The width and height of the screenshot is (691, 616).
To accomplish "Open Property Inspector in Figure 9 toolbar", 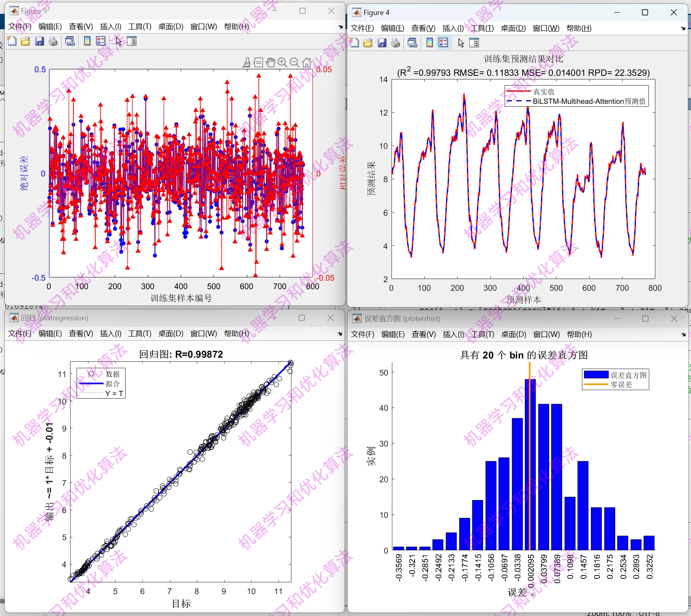I will point(132,41).
